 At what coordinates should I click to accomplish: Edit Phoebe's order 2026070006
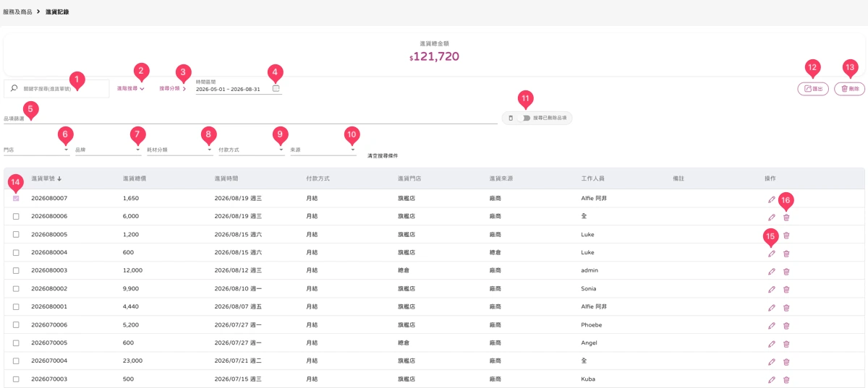click(772, 325)
